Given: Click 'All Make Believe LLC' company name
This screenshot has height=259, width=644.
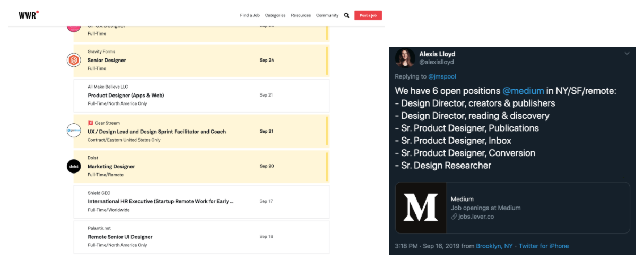Looking at the screenshot, I should click(x=108, y=87).
